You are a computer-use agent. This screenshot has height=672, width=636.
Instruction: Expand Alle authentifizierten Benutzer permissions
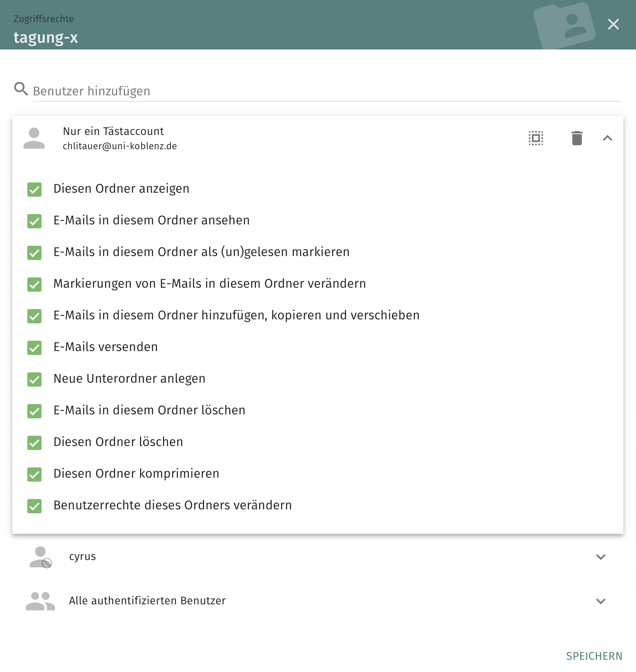[601, 601]
